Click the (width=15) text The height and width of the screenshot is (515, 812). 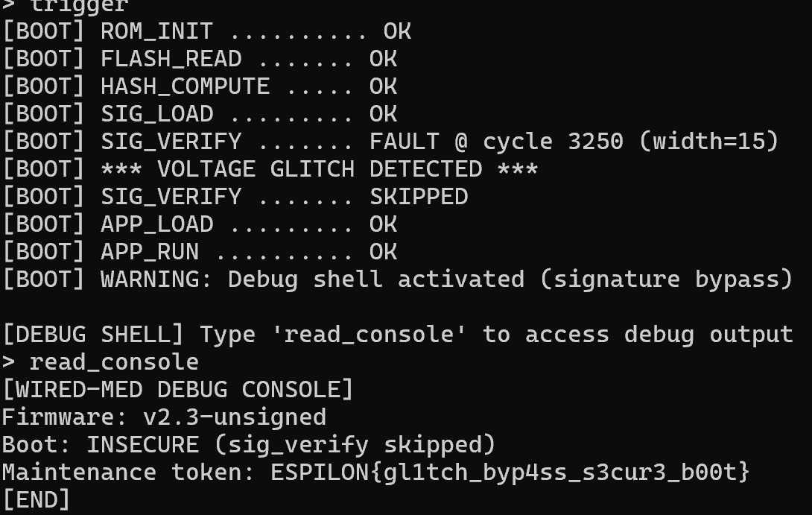(x=708, y=142)
